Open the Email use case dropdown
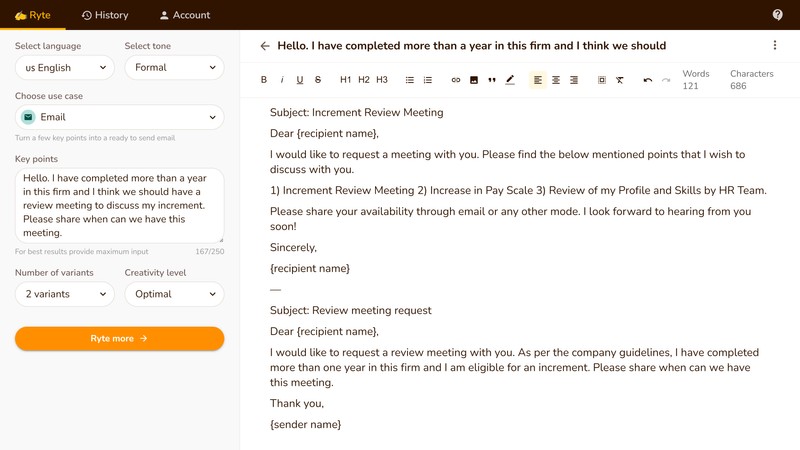The image size is (800, 450). (x=119, y=118)
